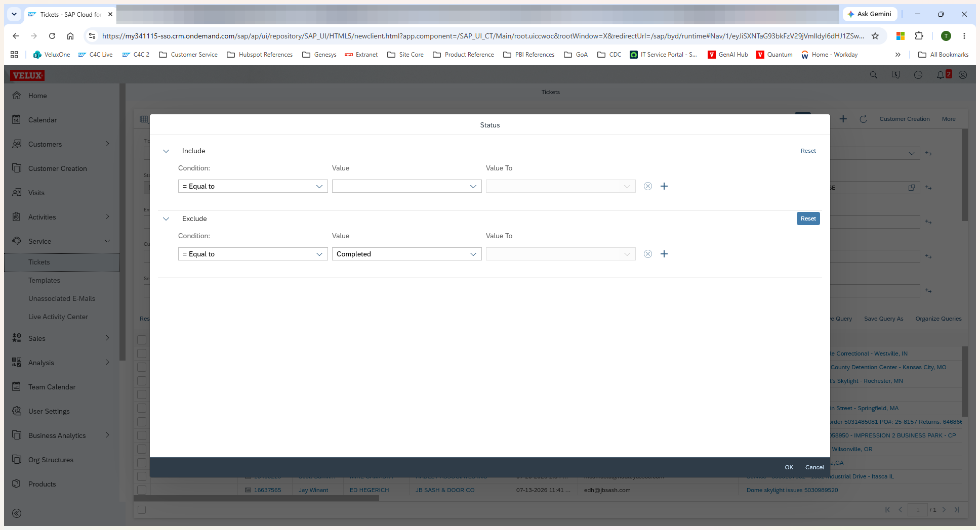Open the search icon in the header
Viewport: 980px width, 530px height.
(x=874, y=75)
